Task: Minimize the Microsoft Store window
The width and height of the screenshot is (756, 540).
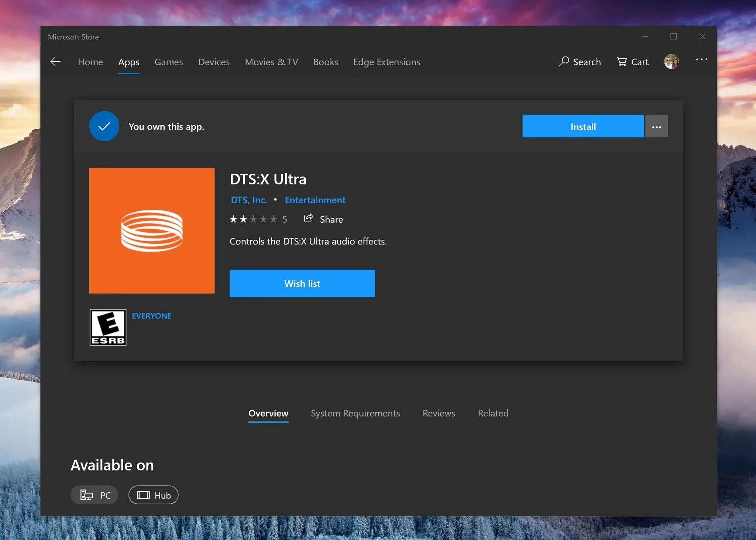Action: click(x=645, y=37)
